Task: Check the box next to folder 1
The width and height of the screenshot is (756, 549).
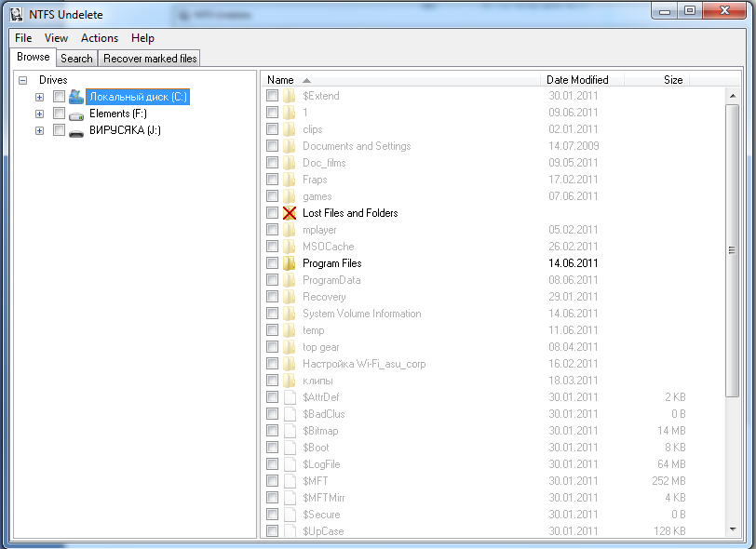Action: [x=273, y=113]
